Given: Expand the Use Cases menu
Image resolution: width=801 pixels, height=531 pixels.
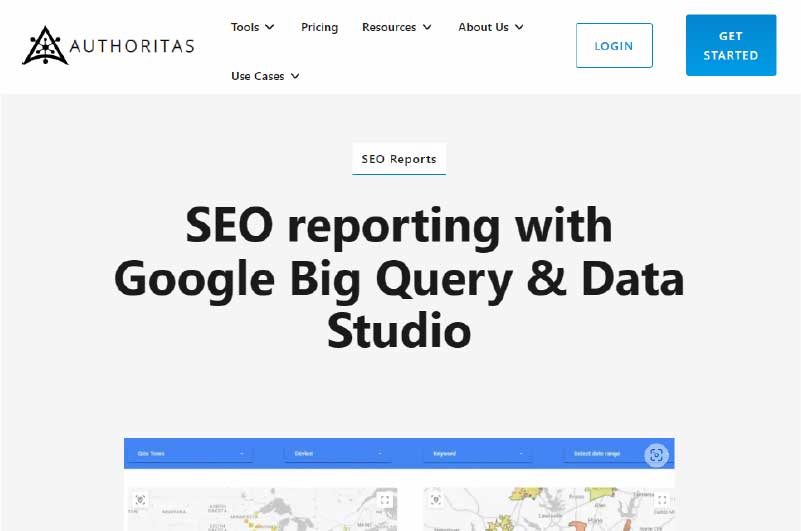Looking at the screenshot, I should coord(265,76).
